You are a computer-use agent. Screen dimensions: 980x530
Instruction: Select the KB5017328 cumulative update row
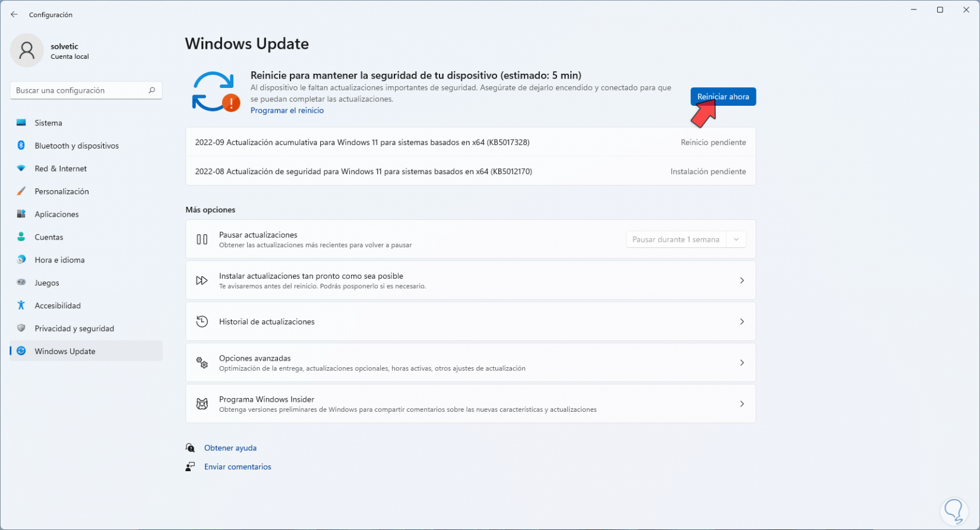click(x=470, y=142)
